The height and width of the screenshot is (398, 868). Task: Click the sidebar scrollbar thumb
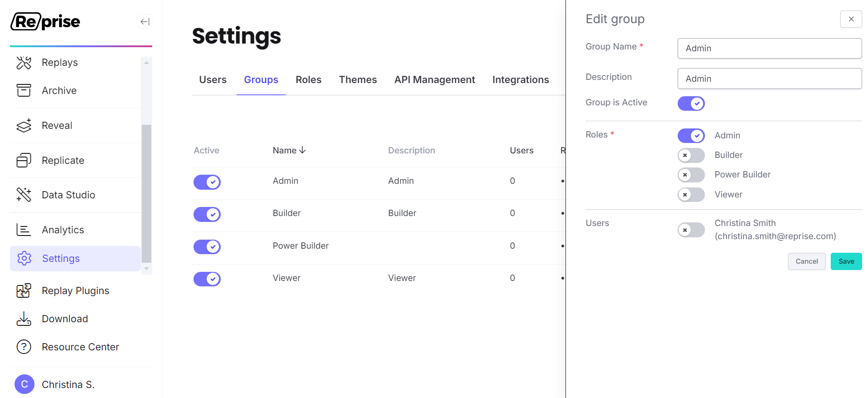click(146, 194)
